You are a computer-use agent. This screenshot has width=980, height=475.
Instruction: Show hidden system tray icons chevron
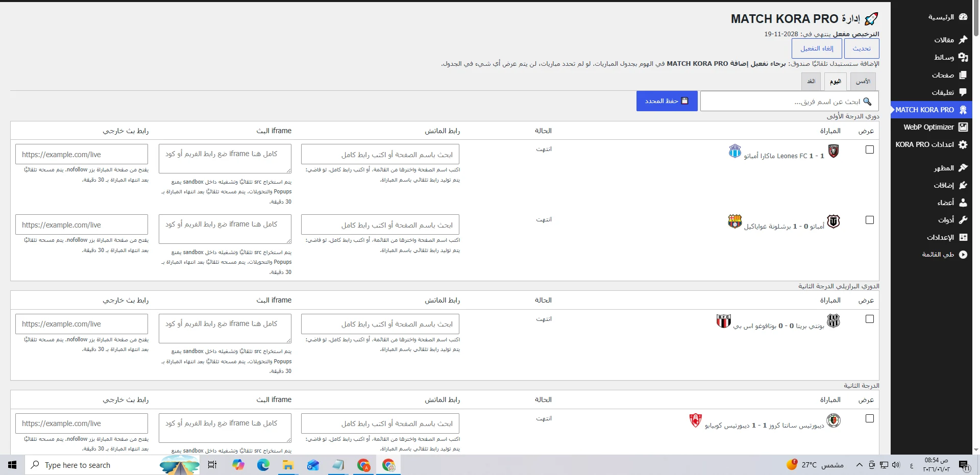(x=860, y=465)
